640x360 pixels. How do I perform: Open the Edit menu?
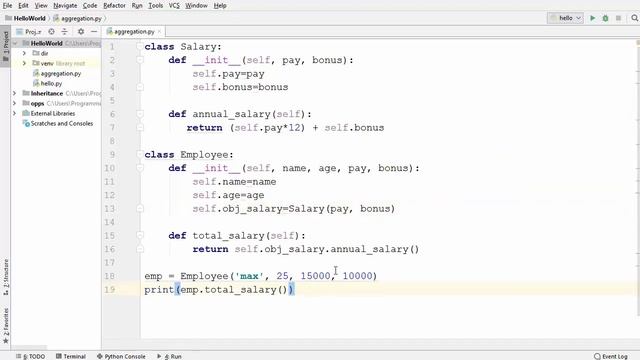23,6
